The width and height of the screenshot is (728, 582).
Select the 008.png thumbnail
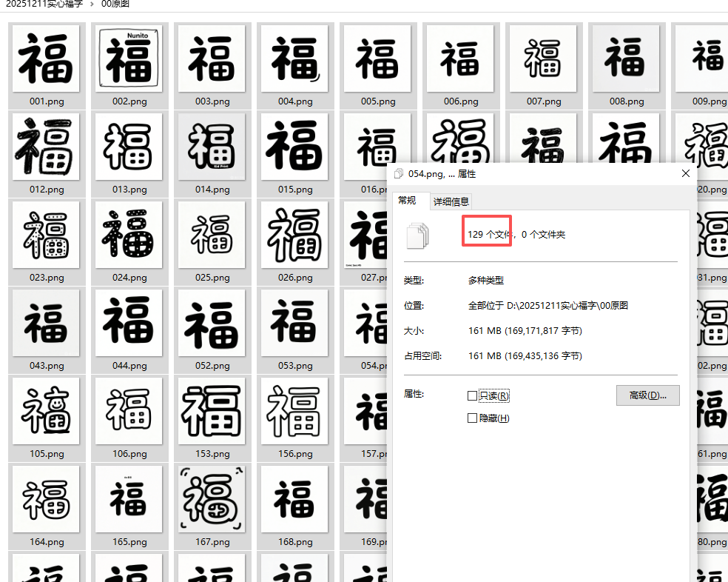(x=626, y=58)
